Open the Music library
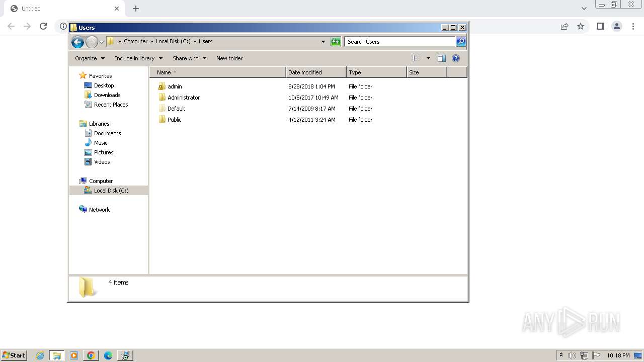This screenshot has width=644, height=362. click(x=101, y=143)
